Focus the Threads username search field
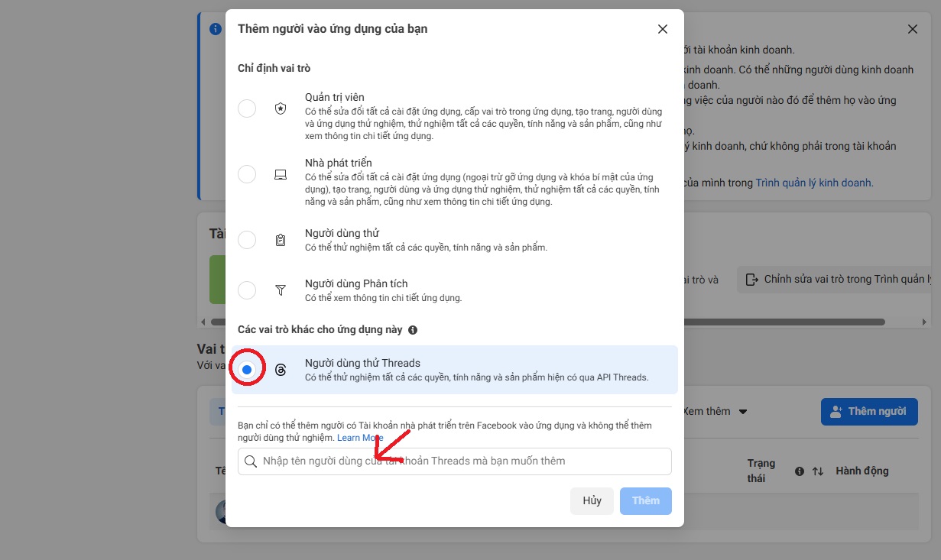941x560 pixels. [x=455, y=461]
